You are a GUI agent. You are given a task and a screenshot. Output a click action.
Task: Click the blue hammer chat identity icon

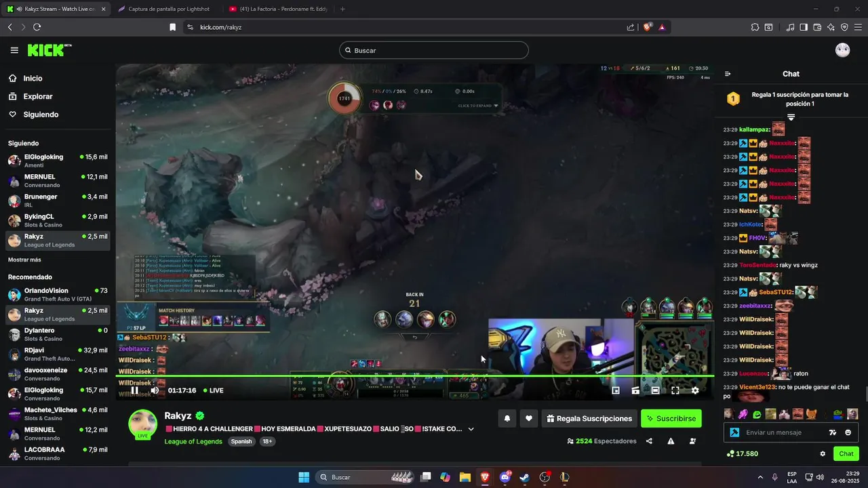734,432
